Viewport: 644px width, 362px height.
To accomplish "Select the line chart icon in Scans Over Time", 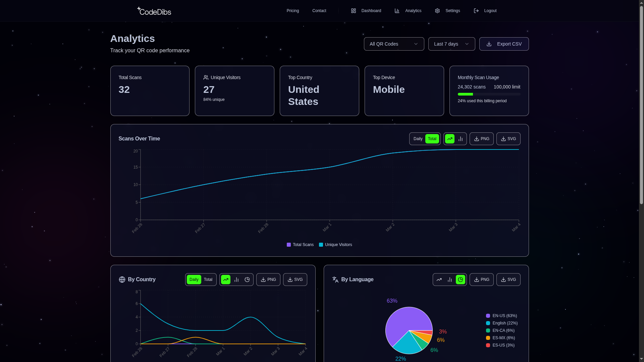I will pos(450,139).
